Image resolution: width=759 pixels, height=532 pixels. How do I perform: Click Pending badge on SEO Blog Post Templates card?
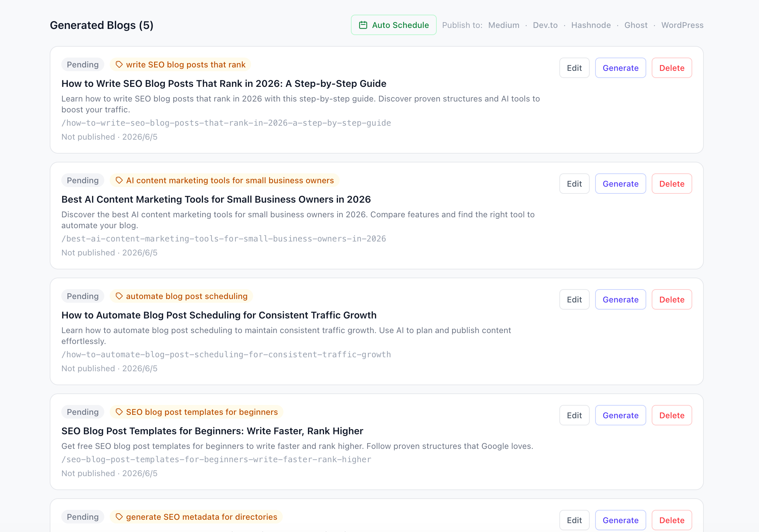click(83, 412)
